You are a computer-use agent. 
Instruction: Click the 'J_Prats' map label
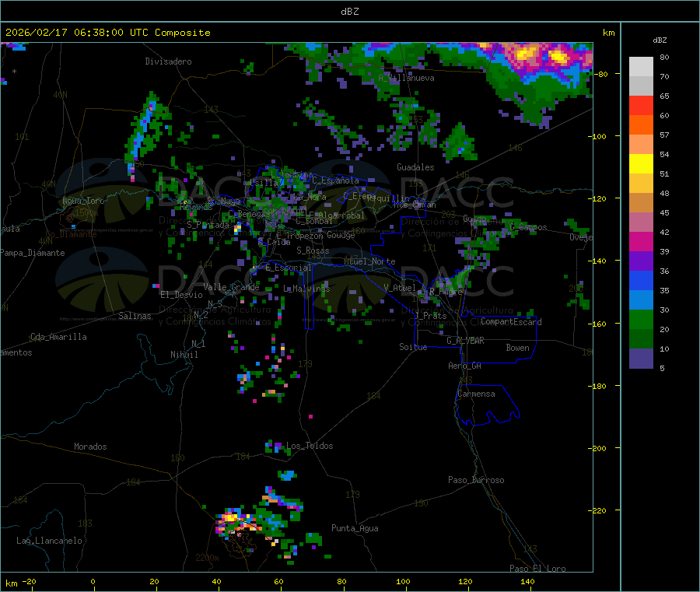430,316
